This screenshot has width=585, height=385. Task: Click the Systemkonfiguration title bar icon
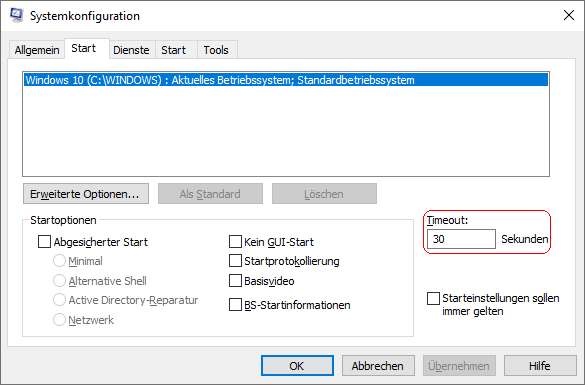pos(16,15)
